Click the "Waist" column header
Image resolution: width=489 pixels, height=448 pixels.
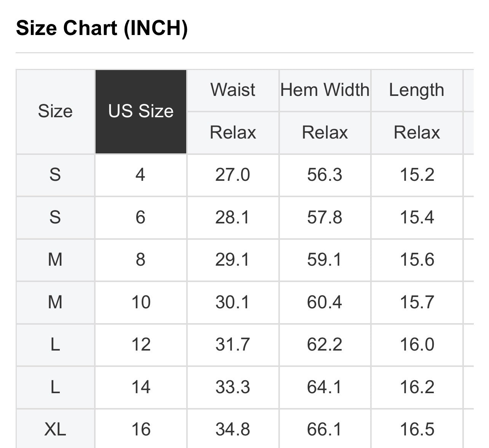click(x=233, y=90)
